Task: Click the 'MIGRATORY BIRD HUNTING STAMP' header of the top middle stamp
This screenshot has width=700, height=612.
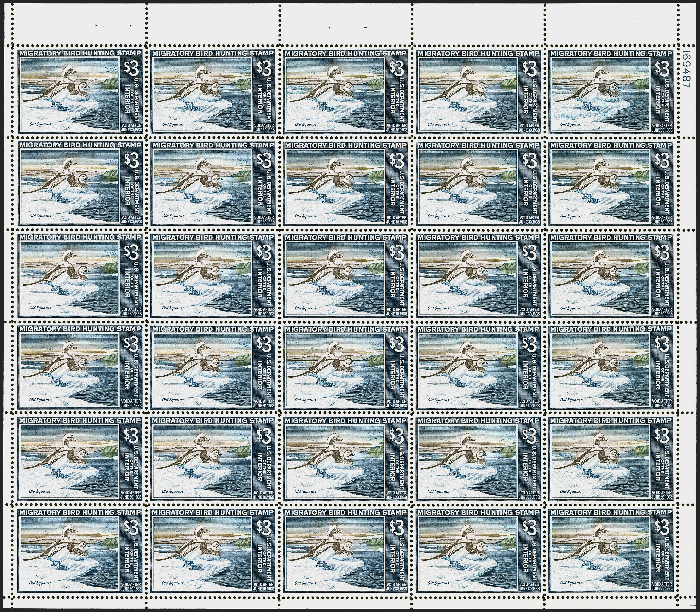Action: coord(346,54)
